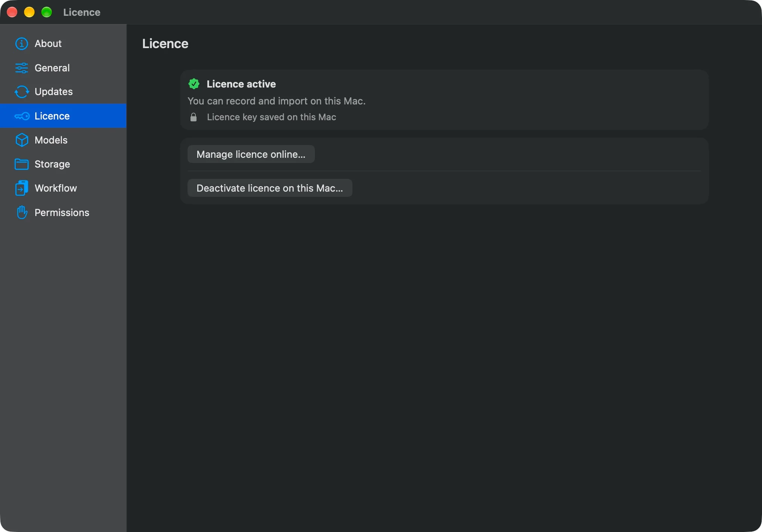
Task: Click the Updates circular arrows icon
Action: (21, 92)
